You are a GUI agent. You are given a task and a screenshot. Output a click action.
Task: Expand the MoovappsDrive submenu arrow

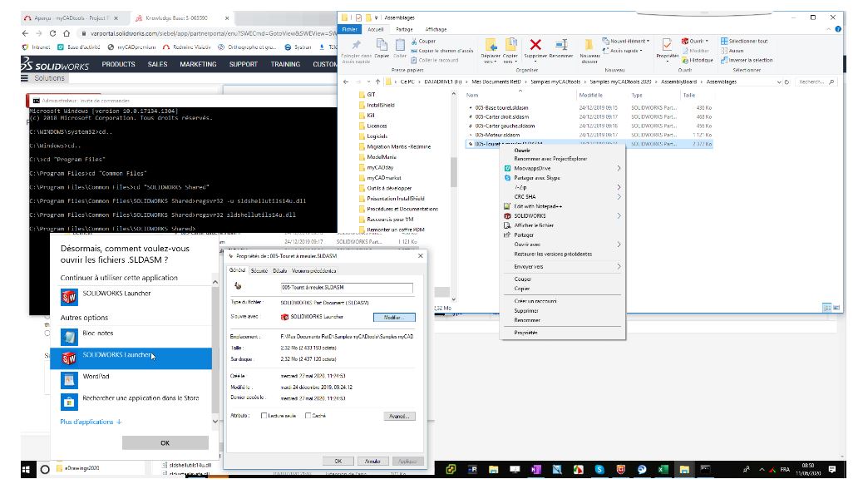(x=619, y=168)
